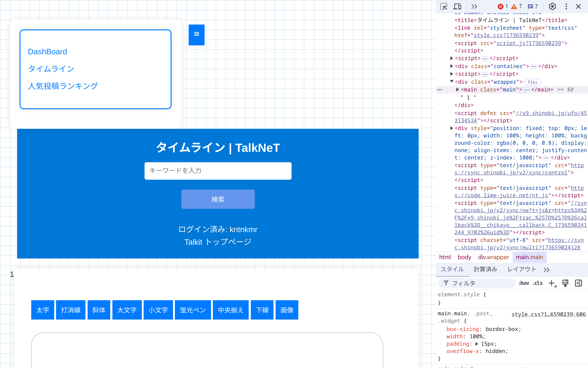Expand the div container node
588x368 pixels.
point(452,66)
